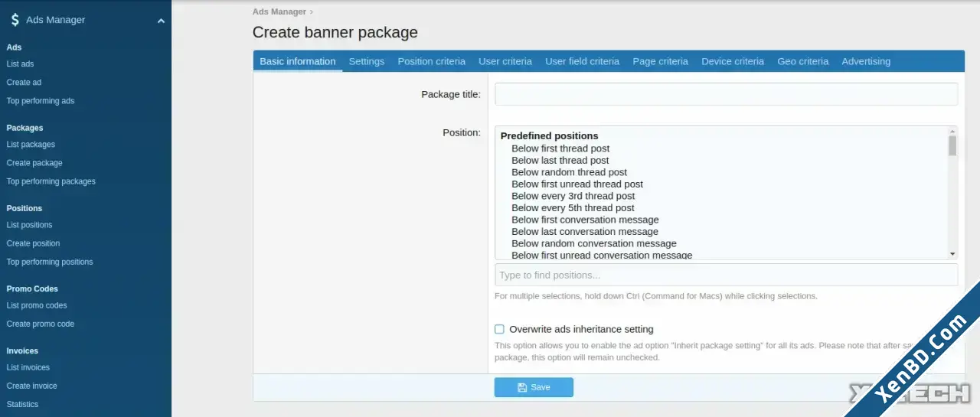Click the positions list scroll-down arrow
980x417 pixels.
click(952, 254)
